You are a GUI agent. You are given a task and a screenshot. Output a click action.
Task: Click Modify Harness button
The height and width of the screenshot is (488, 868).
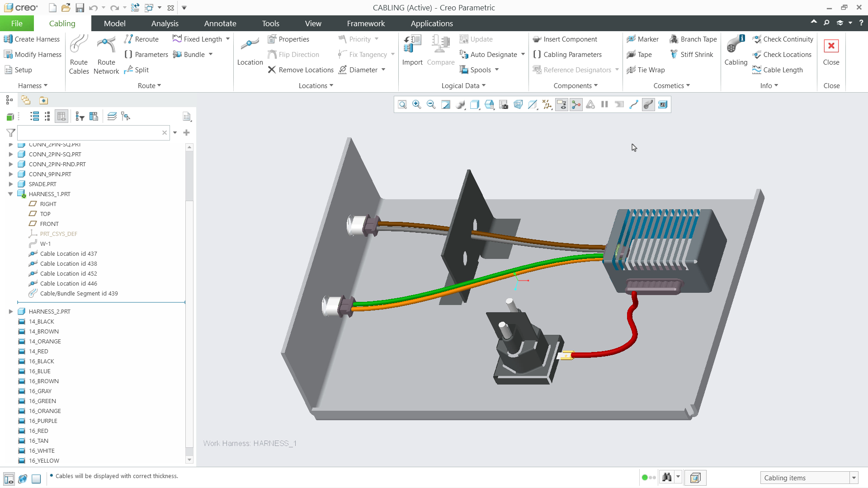click(x=33, y=54)
